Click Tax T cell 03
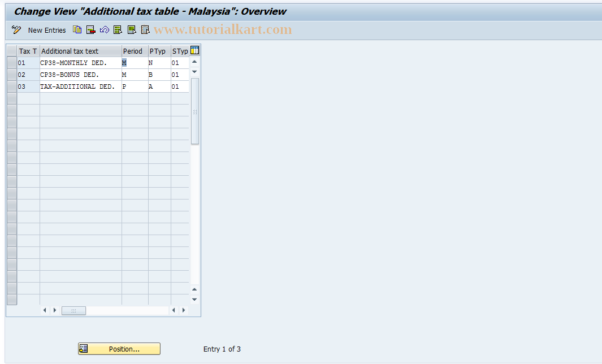Screen dimensions: 602x364 pyautogui.click(x=28, y=87)
